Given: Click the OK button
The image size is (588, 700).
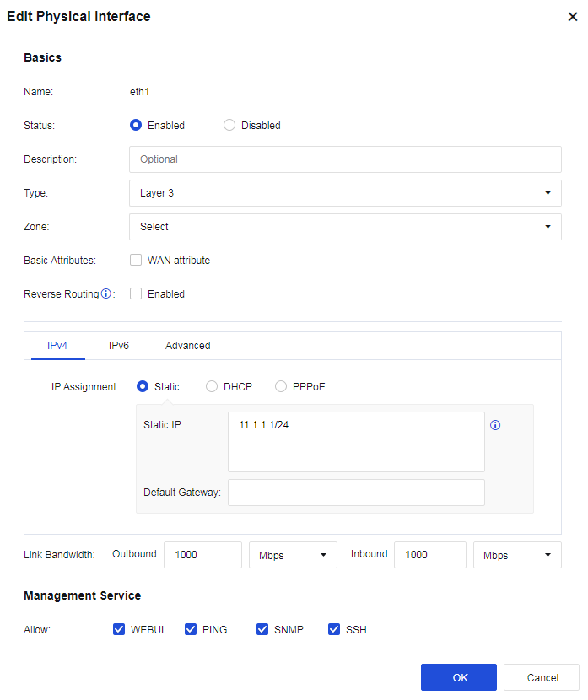Looking at the screenshot, I should [459, 677].
